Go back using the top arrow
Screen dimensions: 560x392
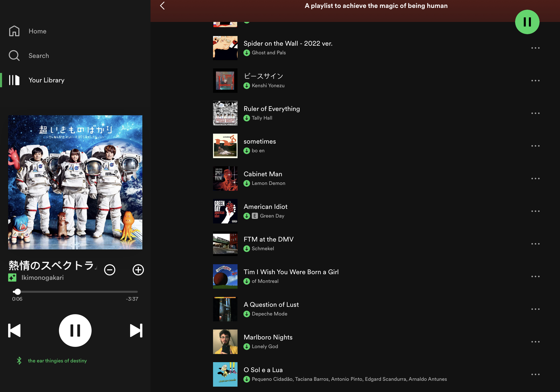162,6
